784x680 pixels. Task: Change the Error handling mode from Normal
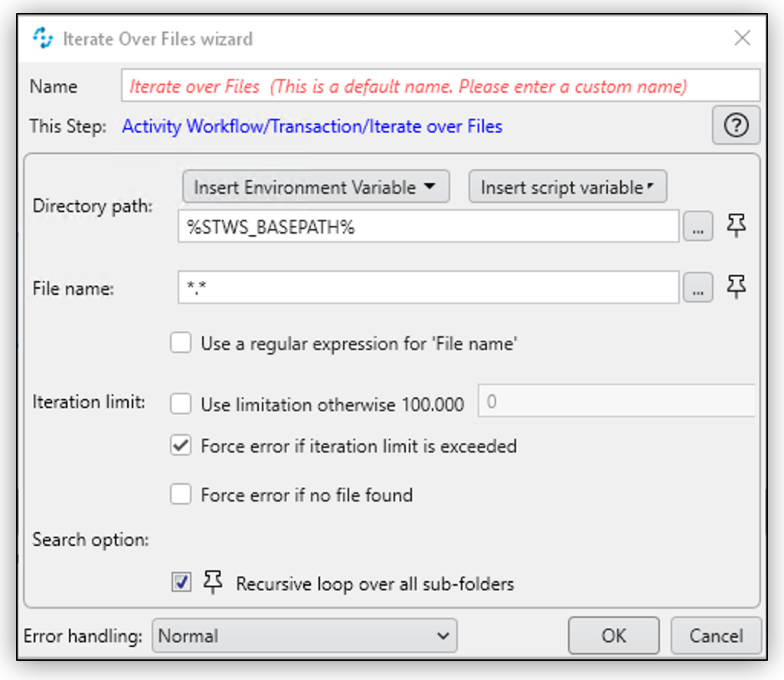coord(304,636)
